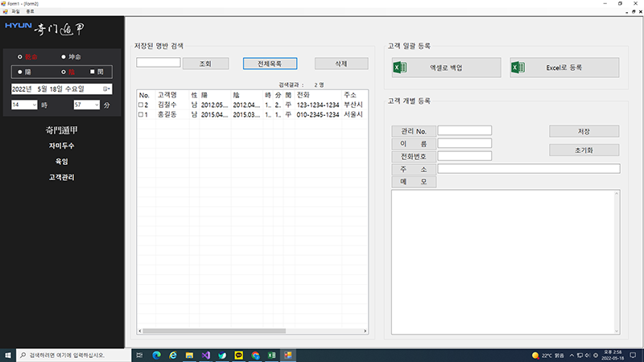The image size is (644, 362).
Task: Click the right arrow of list scrollbar
Action: point(365,331)
